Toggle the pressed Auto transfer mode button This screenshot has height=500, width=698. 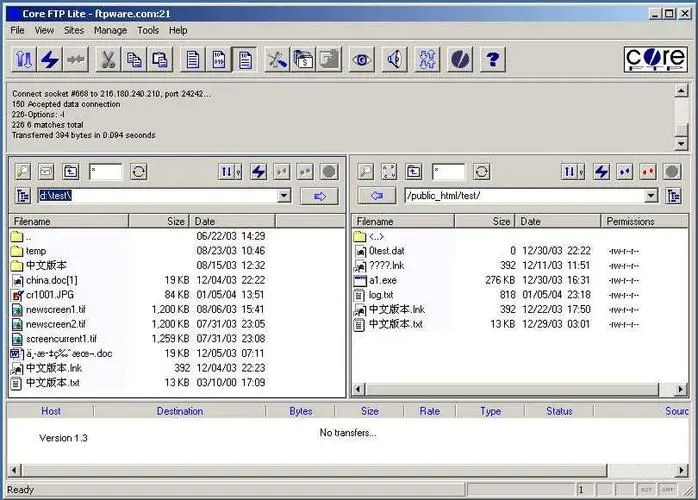[x=244, y=59]
